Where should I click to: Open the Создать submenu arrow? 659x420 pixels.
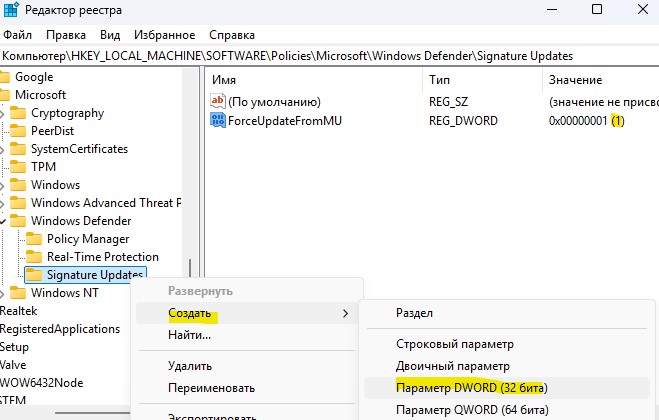click(x=345, y=314)
